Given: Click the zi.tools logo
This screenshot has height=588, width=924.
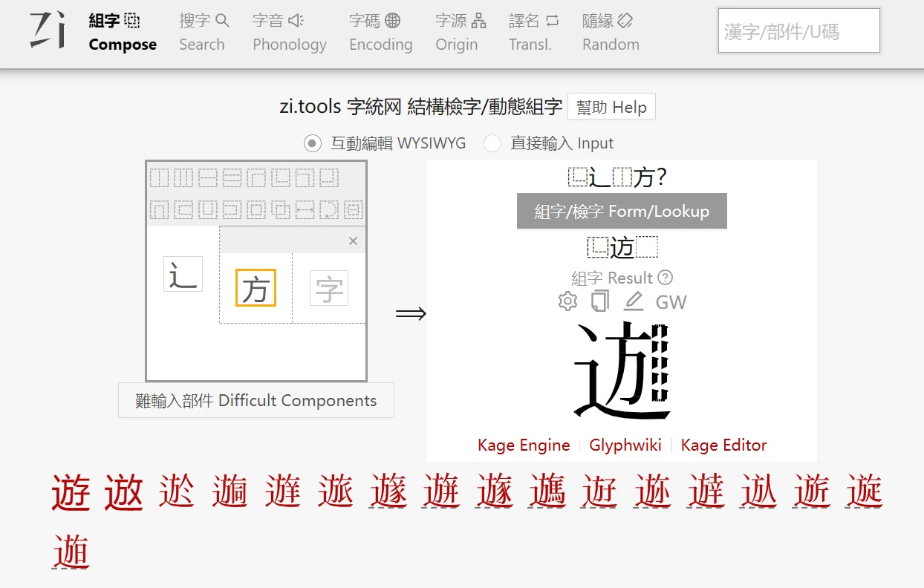Looking at the screenshot, I should (x=46, y=31).
